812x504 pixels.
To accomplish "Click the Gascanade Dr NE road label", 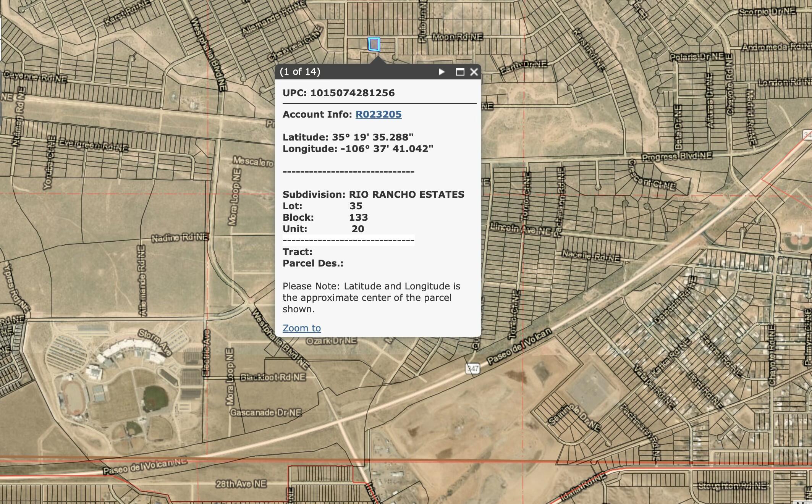I will click(265, 413).
